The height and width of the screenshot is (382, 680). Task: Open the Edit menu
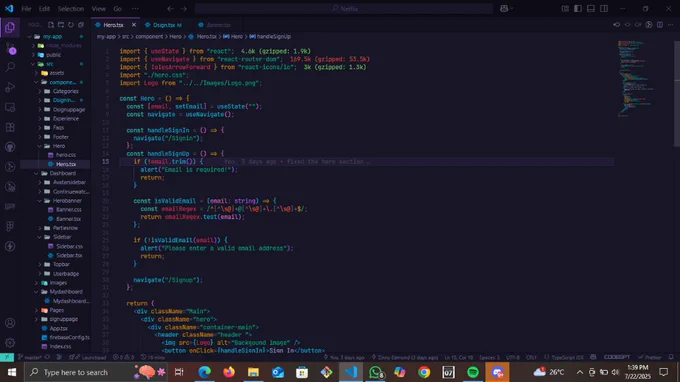tap(44, 9)
